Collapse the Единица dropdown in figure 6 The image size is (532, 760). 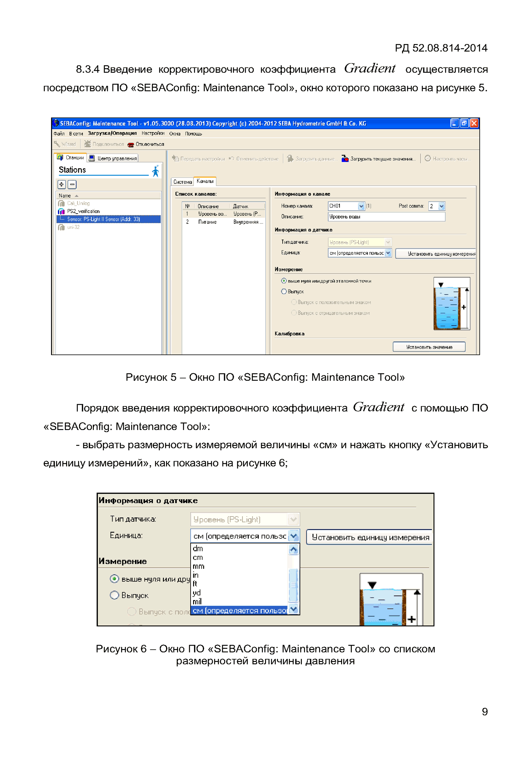coord(294,536)
